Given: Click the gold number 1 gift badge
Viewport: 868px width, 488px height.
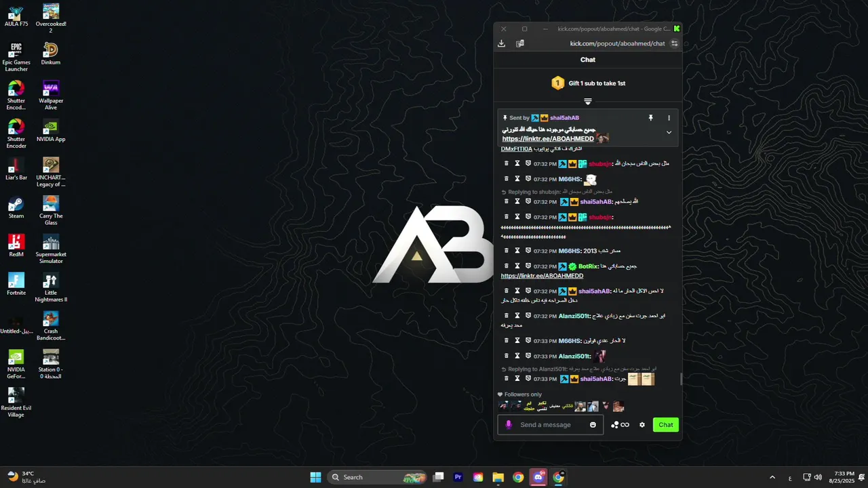Looking at the screenshot, I should click(x=557, y=83).
